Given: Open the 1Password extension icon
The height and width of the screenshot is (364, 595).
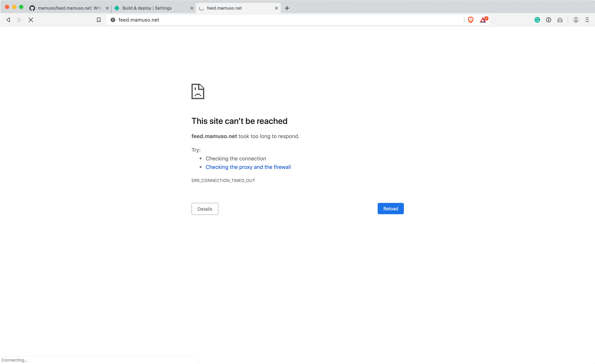Looking at the screenshot, I should tap(549, 20).
